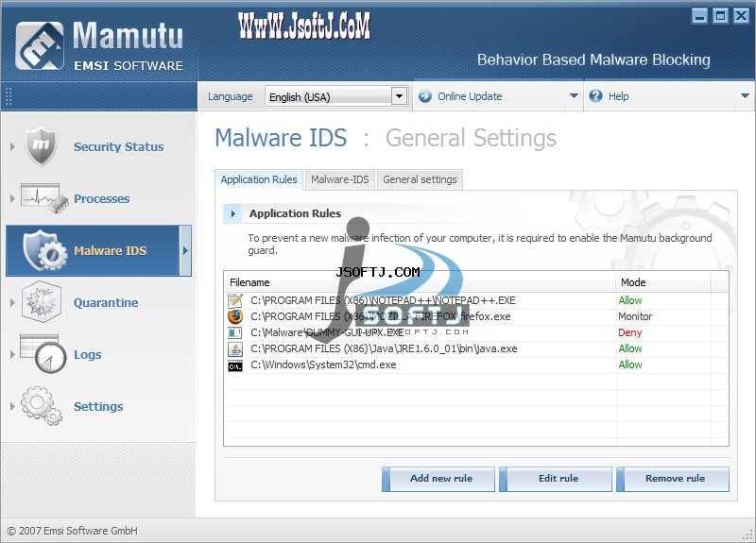
Task: Click the Monitor mode of firefox.exe
Action: point(635,316)
